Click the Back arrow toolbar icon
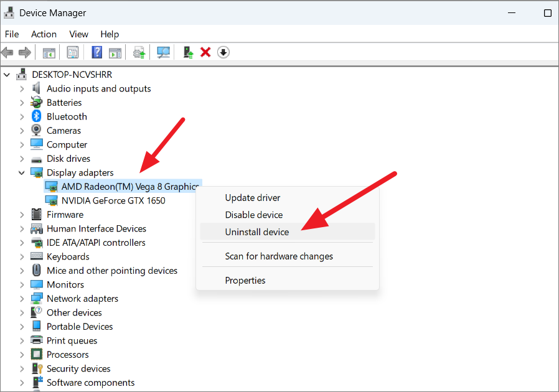The height and width of the screenshot is (392, 559). tap(7, 53)
